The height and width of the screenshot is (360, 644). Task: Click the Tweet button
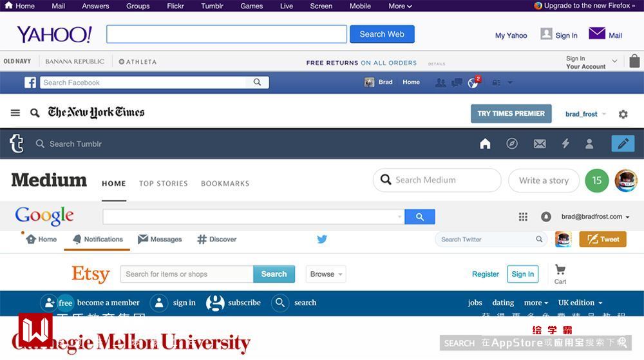pyautogui.click(x=603, y=240)
